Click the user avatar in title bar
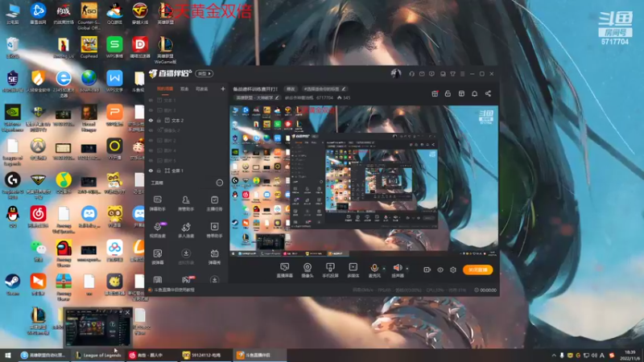The image size is (644, 362). [395, 73]
